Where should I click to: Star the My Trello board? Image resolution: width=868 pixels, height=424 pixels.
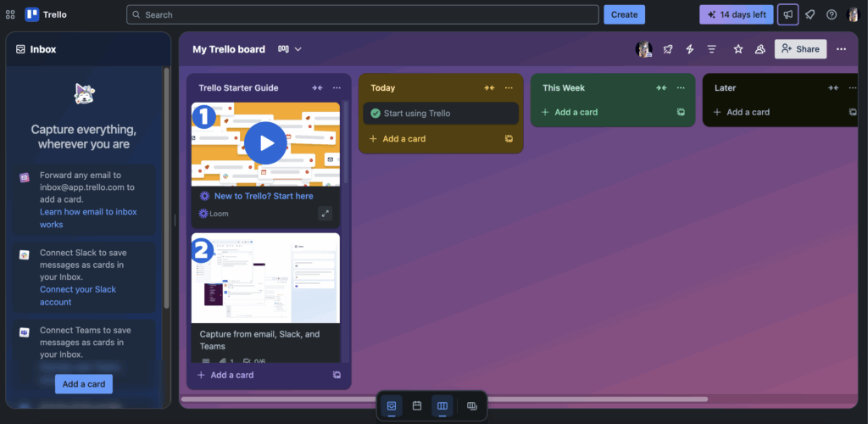point(738,49)
